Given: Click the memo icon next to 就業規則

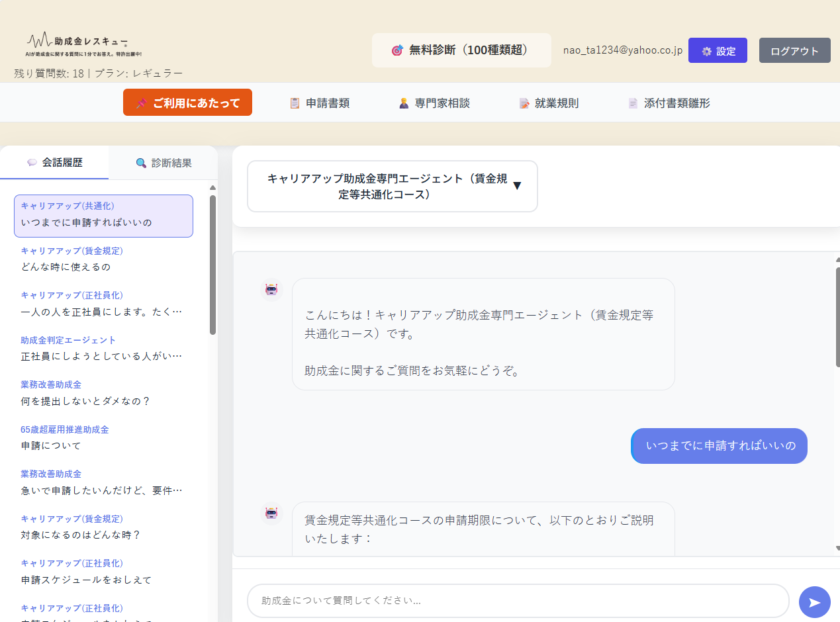Looking at the screenshot, I should pyautogui.click(x=524, y=103).
